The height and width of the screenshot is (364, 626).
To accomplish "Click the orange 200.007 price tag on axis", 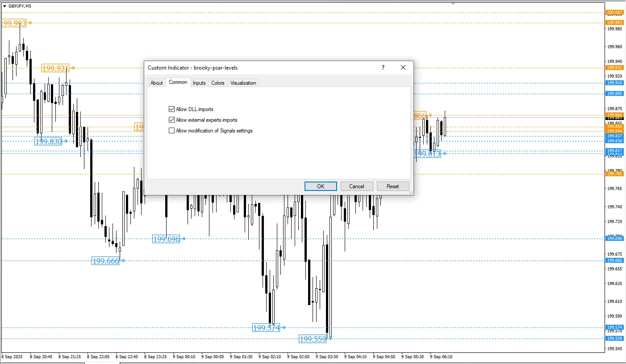I will click(614, 12).
